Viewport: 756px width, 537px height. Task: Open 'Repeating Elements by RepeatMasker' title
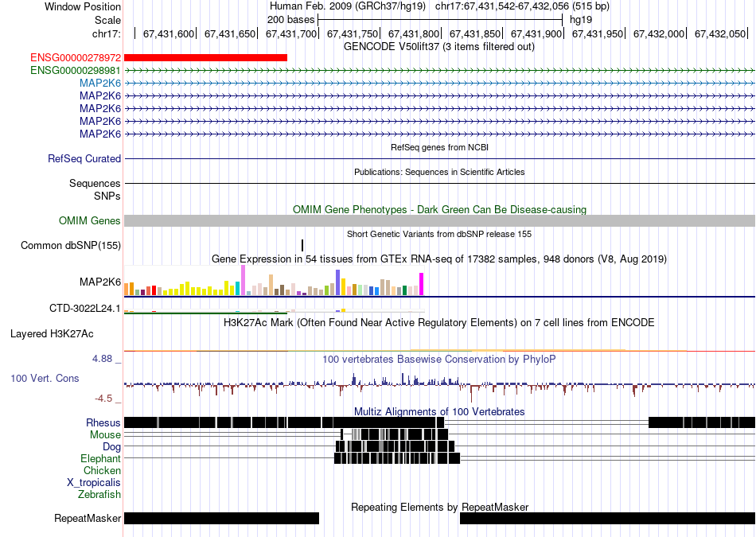point(439,507)
